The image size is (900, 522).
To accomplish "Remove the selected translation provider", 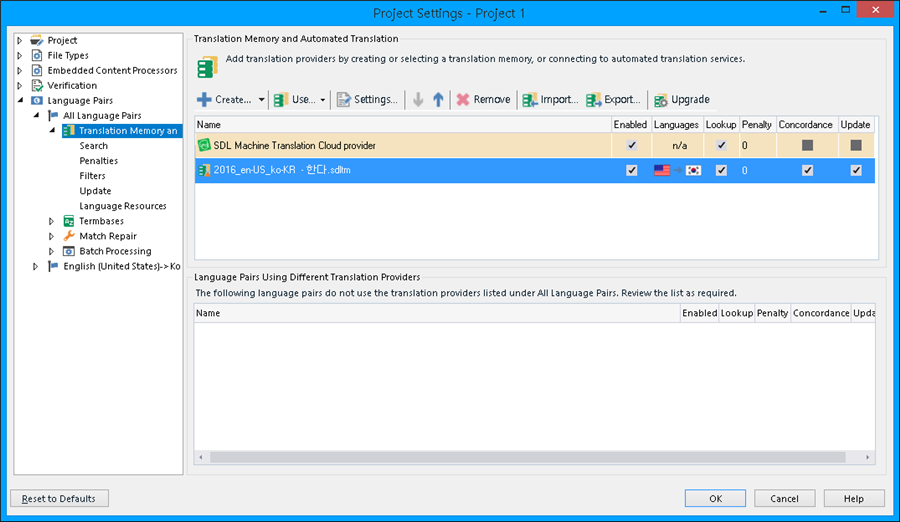I will coord(483,99).
